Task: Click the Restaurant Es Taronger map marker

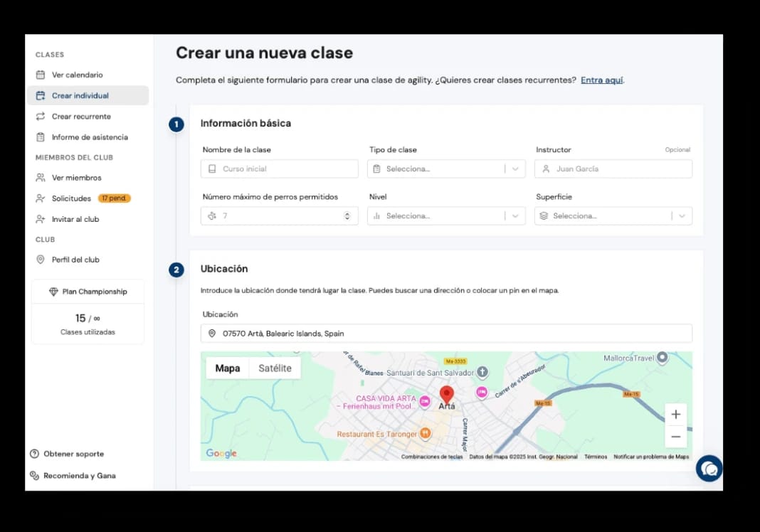Action: 425,433
